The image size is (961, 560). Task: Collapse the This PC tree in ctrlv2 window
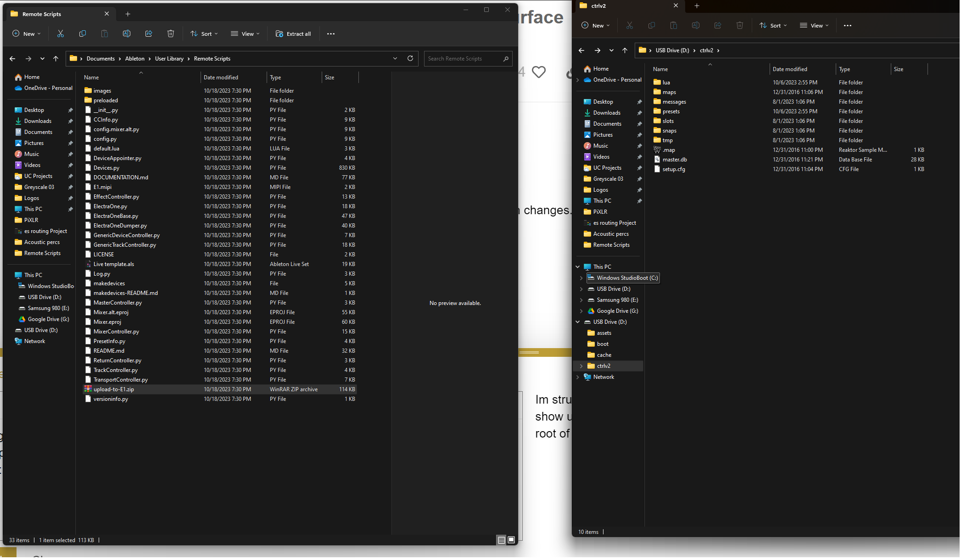578,267
